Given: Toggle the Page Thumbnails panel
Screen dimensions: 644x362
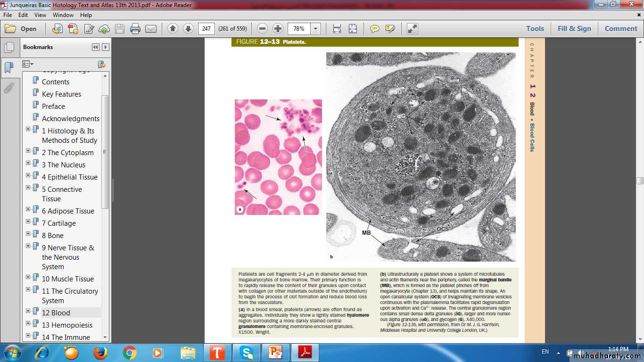Looking at the screenshot, I should click(x=8, y=48).
